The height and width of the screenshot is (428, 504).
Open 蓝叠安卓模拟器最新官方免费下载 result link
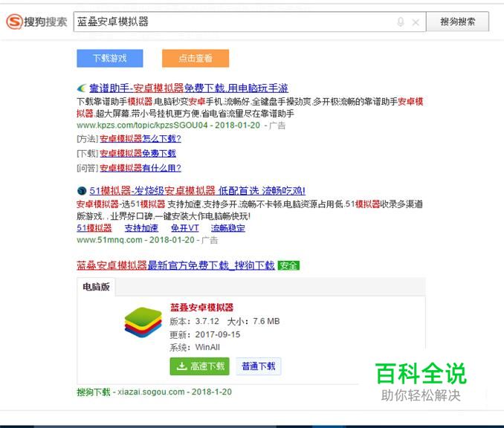tap(175, 265)
